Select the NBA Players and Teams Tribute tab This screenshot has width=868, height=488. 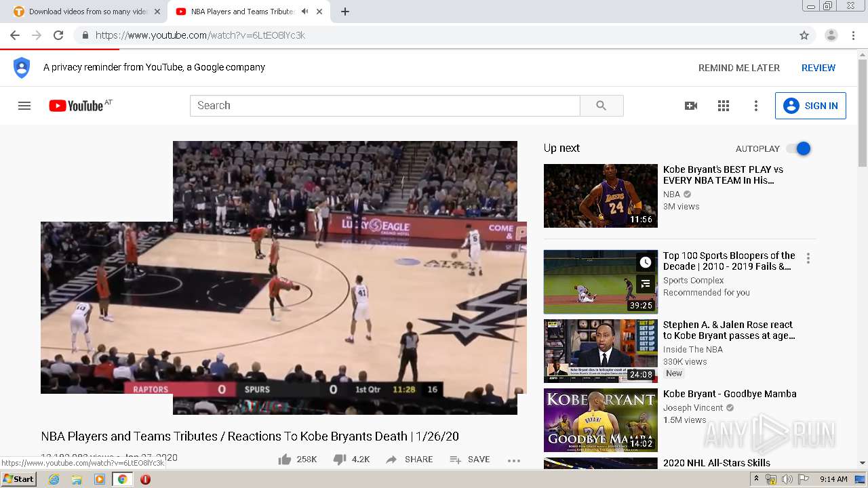tap(241, 12)
